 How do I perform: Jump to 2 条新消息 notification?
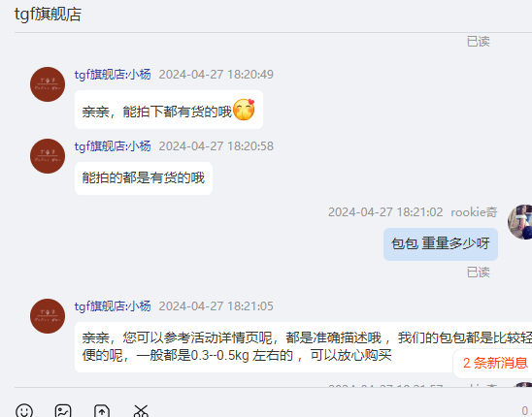coord(495,363)
